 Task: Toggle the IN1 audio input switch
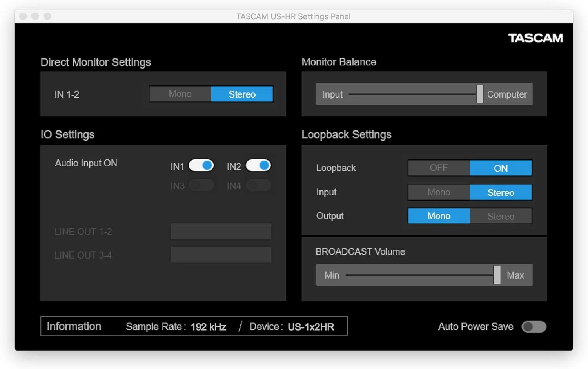(201, 165)
